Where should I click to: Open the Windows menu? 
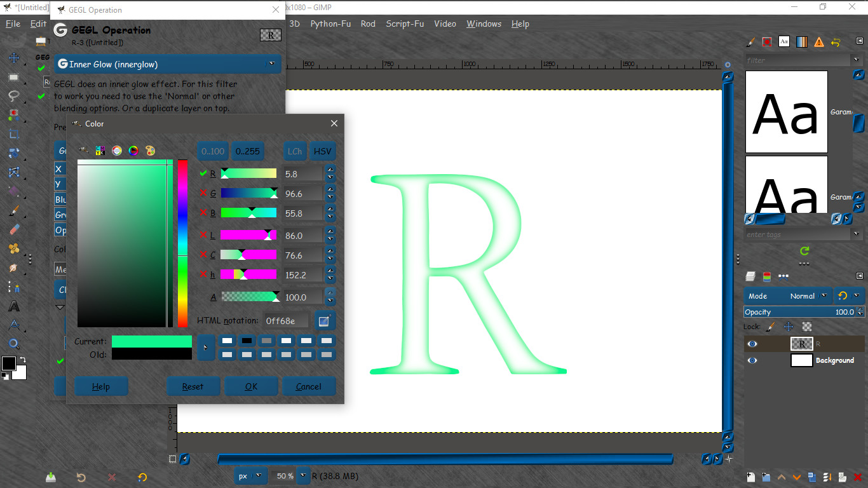click(484, 24)
